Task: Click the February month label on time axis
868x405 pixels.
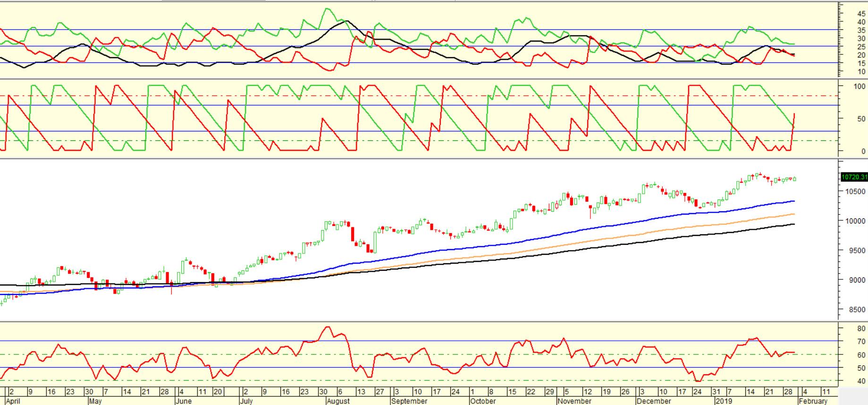Action: click(813, 401)
